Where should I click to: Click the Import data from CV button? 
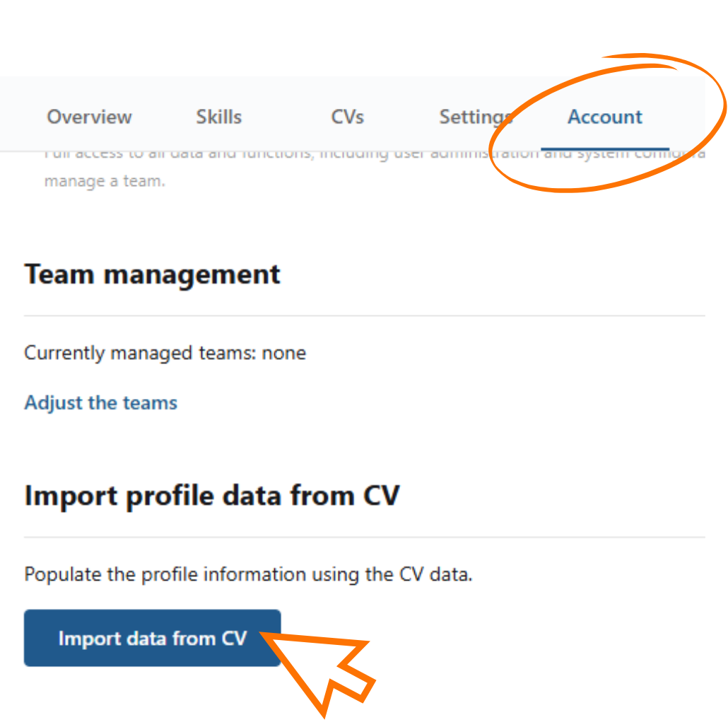coord(152,638)
